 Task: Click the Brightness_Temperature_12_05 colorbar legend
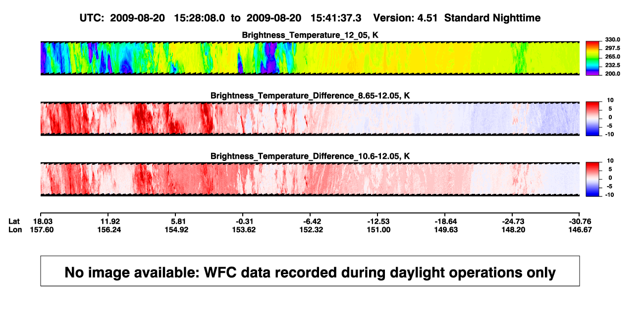[x=593, y=58]
